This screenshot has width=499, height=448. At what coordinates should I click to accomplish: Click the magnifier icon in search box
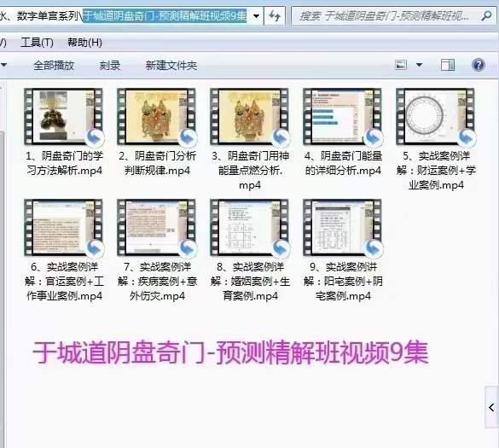486,15
